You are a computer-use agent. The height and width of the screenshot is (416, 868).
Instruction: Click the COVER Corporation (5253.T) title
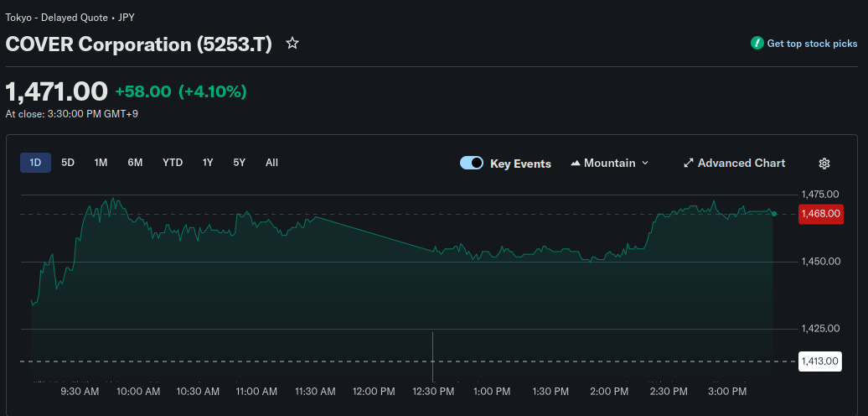pyautogui.click(x=139, y=44)
